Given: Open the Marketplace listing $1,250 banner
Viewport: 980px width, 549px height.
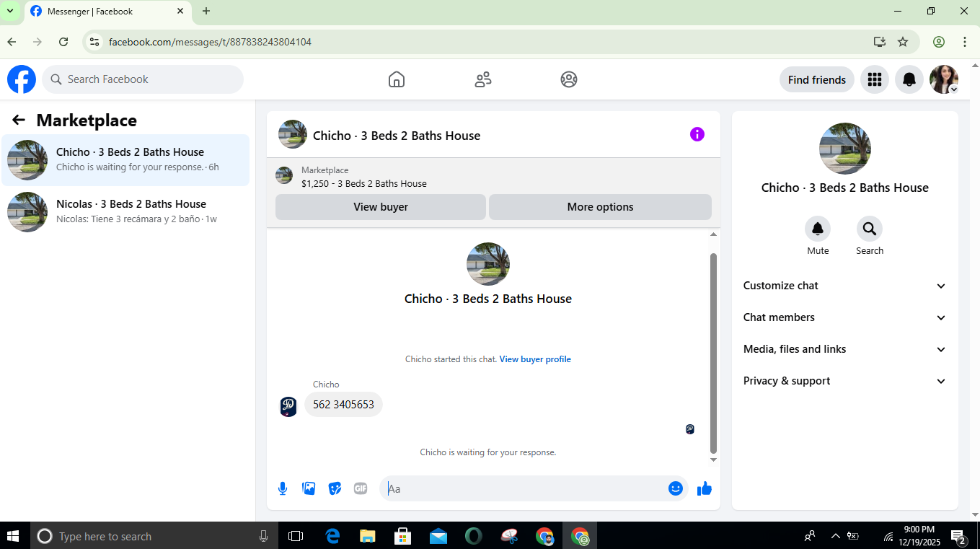Looking at the screenshot, I should (x=493, y=177).
